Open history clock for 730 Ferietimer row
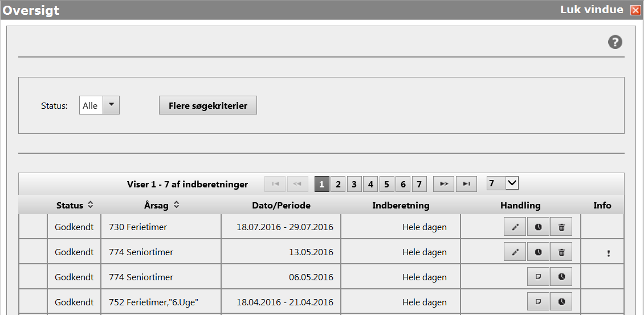Image resolution: width=644 pixels, height=315 pixels. click(x=538, y=227)
